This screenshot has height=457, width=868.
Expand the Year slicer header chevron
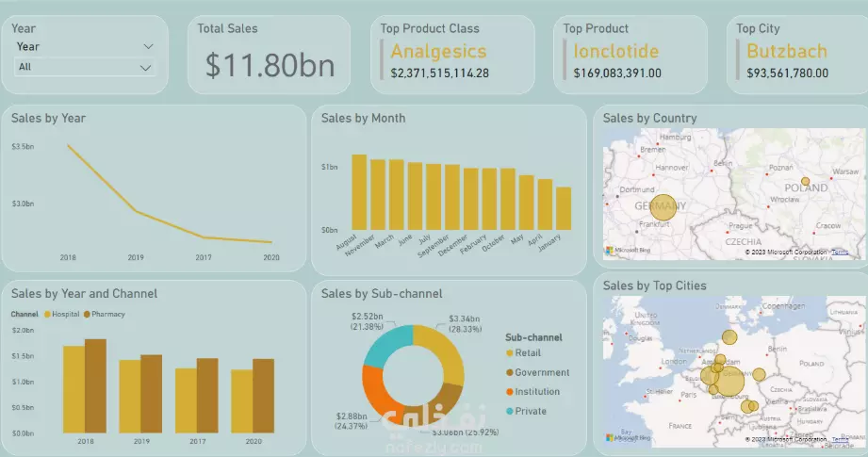[148, 46]
